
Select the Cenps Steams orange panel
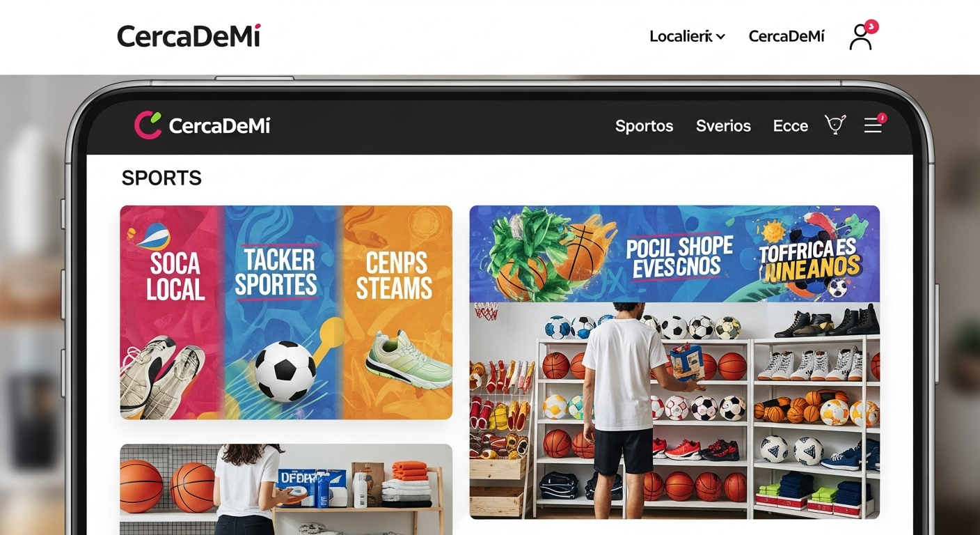(397, 312)
